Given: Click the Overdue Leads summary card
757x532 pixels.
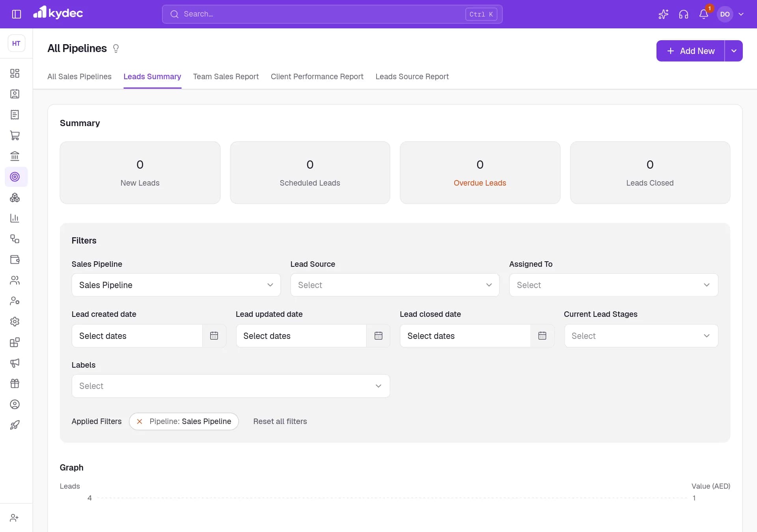Looking at the screenshot, I should click(480, 173).
